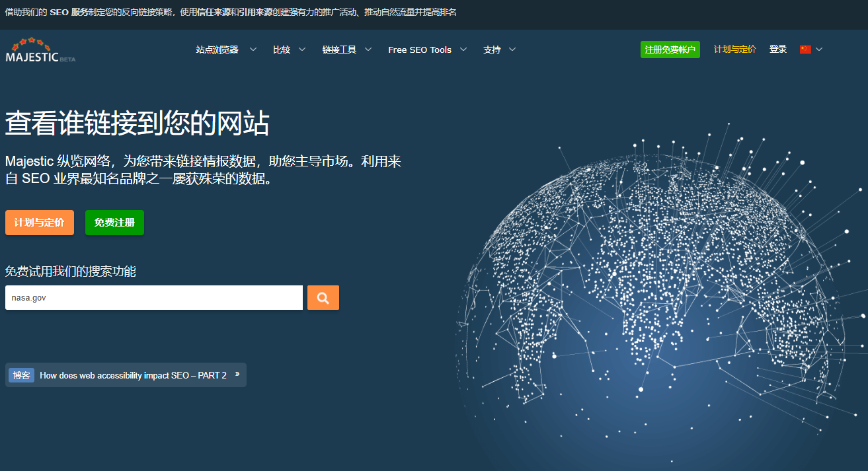The width and height of the screenshot is (868, 471).
Task: Expand the chevron next to Free SEO Tools
Action: pyautogui.click(x=463, y=50)
